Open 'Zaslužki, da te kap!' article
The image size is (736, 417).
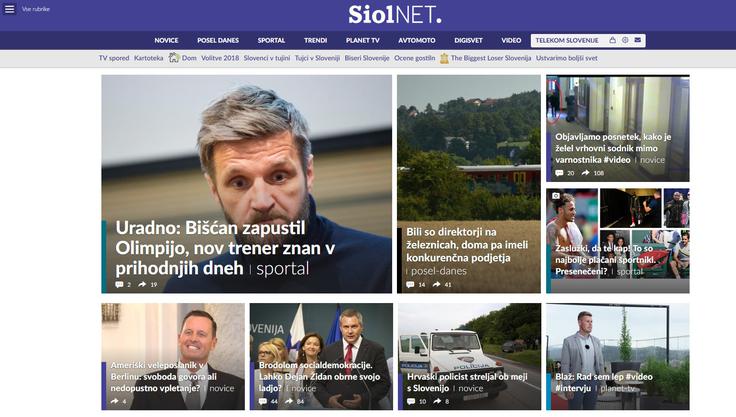tap(606, 260)
